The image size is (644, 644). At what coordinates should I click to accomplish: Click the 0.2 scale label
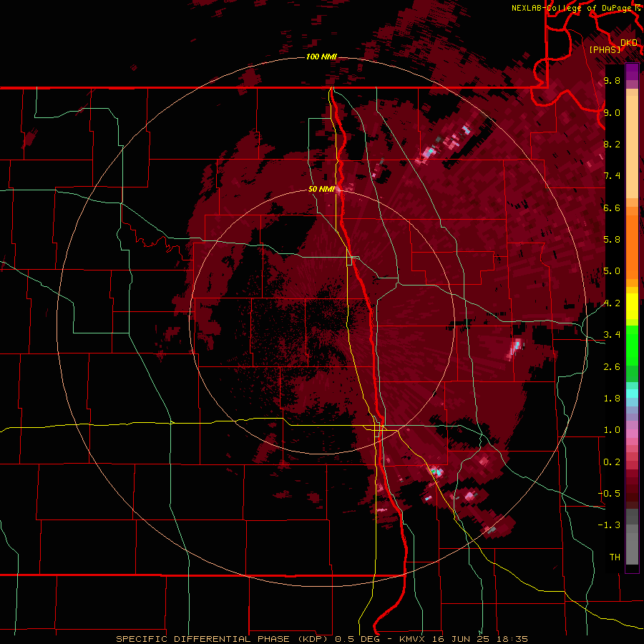tap(612, 462)
